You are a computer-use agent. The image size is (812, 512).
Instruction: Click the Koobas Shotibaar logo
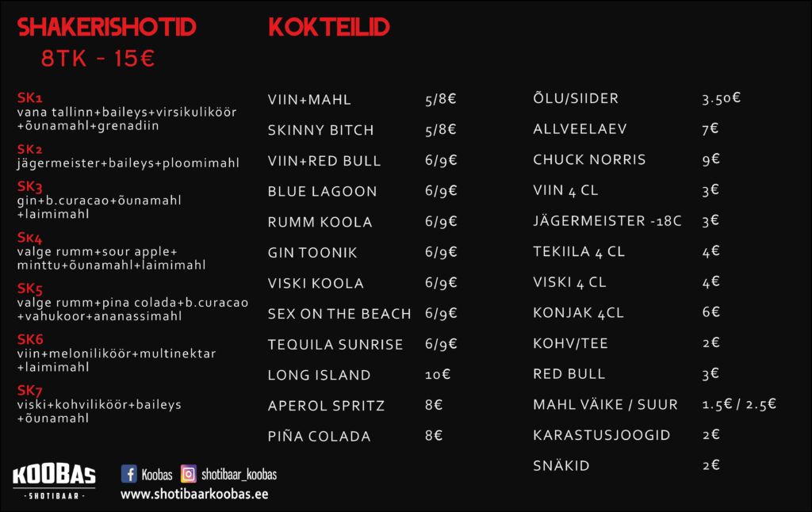coord(54,482)
